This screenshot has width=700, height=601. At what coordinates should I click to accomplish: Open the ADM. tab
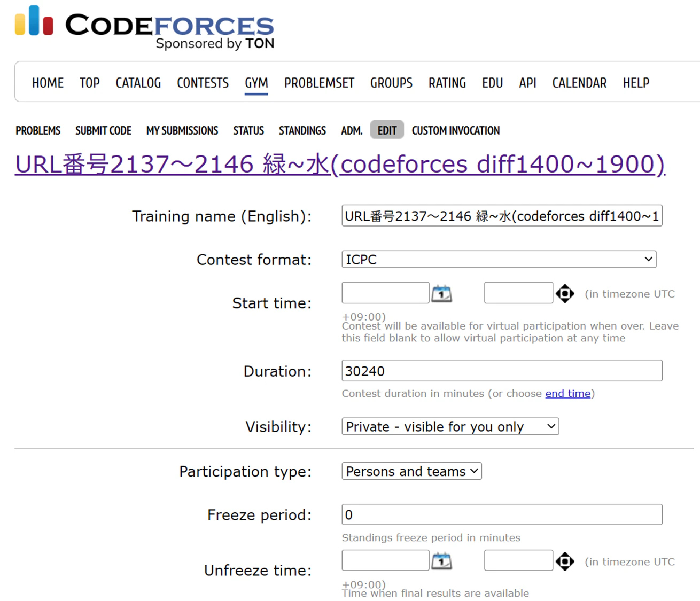click(x=352, y=130)
